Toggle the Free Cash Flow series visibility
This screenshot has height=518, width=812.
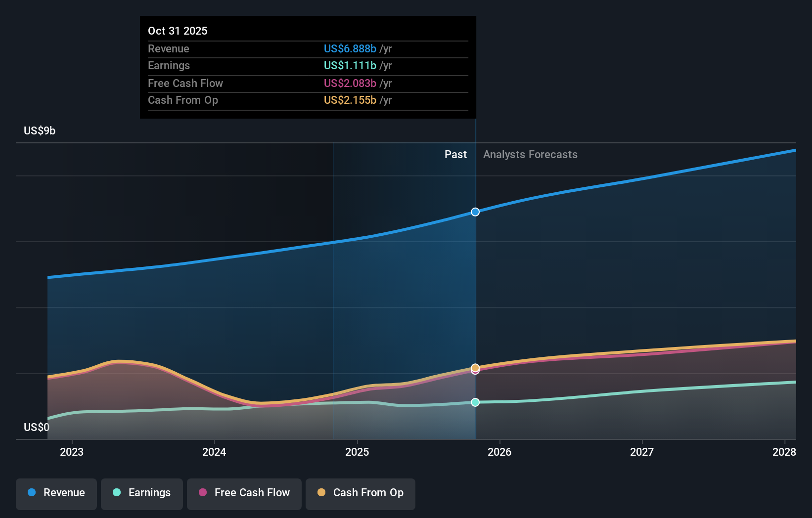[x=244, y=494]
